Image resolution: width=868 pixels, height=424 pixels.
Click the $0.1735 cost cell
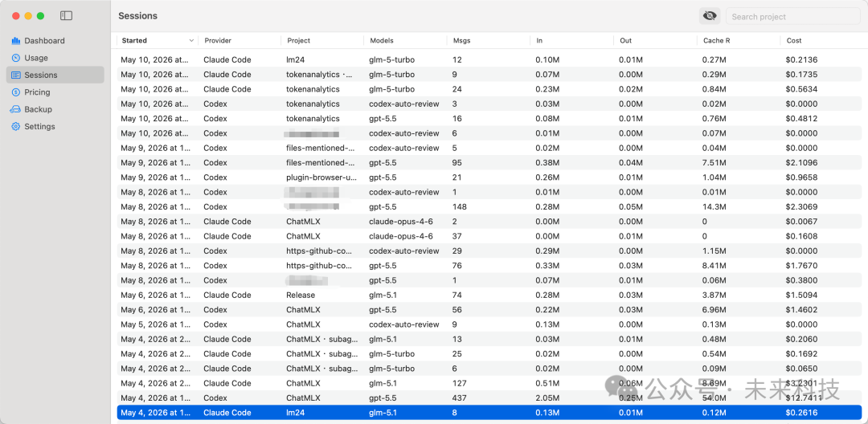801,75
